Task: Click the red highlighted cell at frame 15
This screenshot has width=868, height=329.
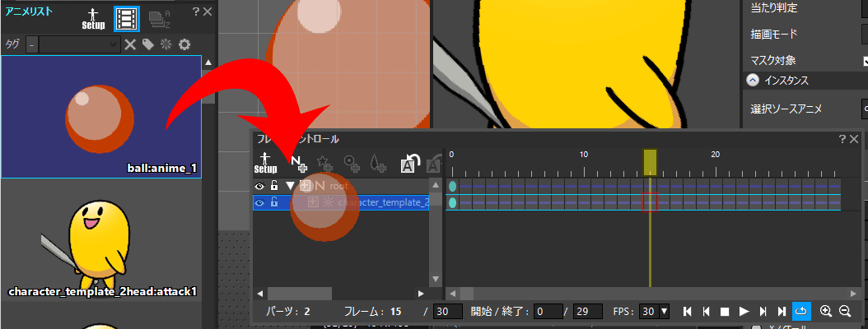Action: click(650, 202)
